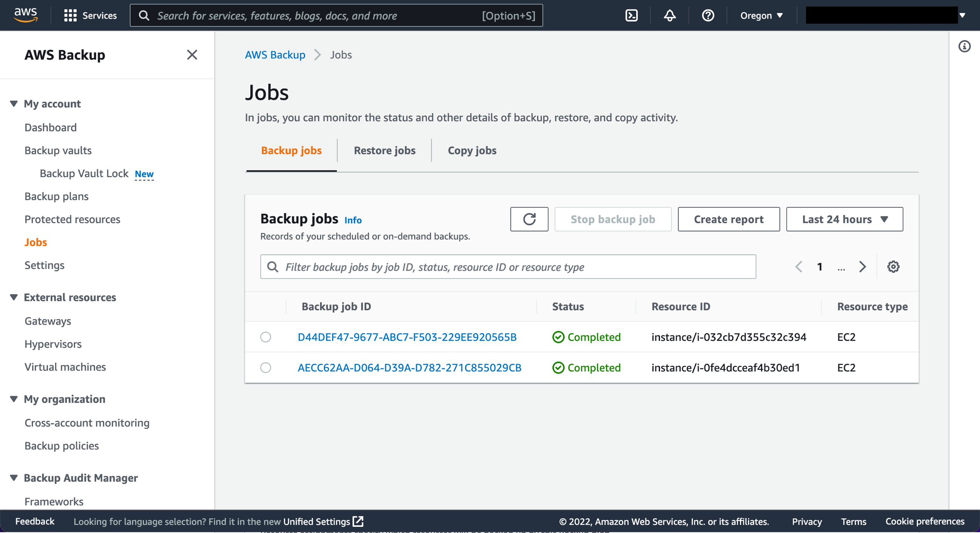Open Dashboard in the sidebar
The height and width of the screenshot is (533, 980).
point(50,127)
